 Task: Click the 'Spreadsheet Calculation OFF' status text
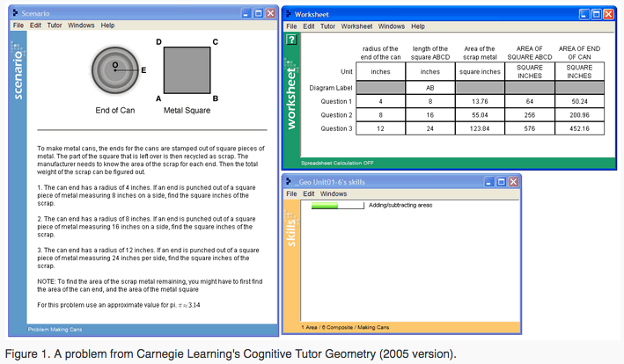click(x=337, y=163)
